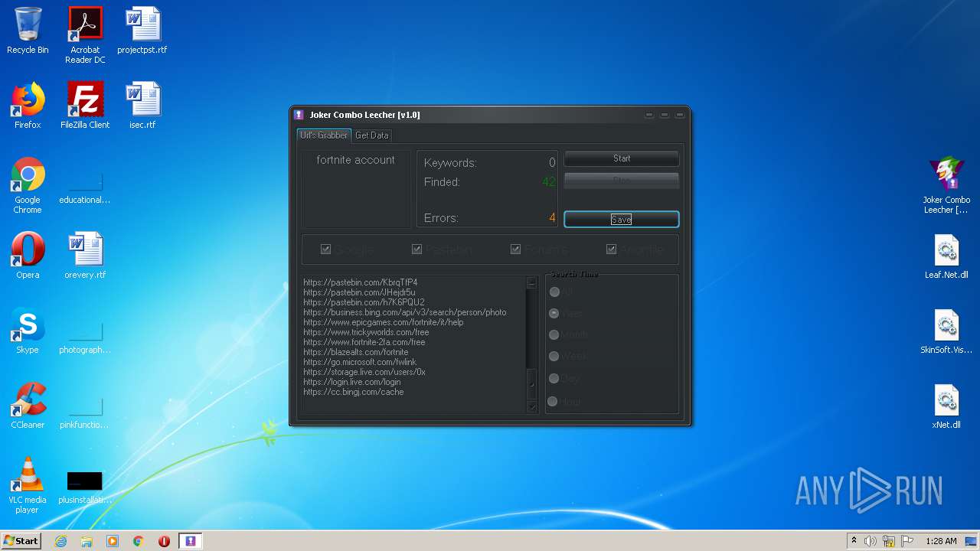Toggle the fourth source checkbox Anonfile
The height and width of the screenshot is (551, 980).
point(611,249)
